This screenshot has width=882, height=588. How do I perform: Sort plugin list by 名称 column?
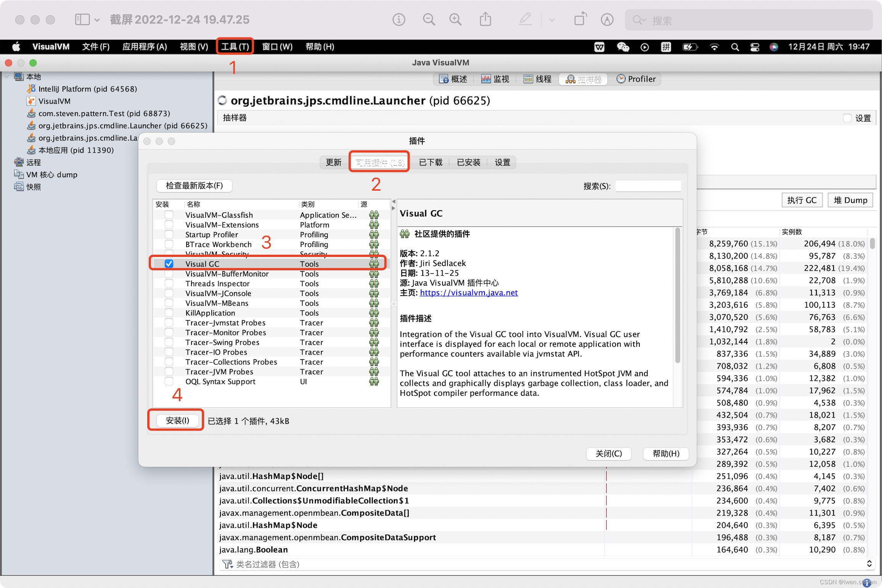pos(241,204)
